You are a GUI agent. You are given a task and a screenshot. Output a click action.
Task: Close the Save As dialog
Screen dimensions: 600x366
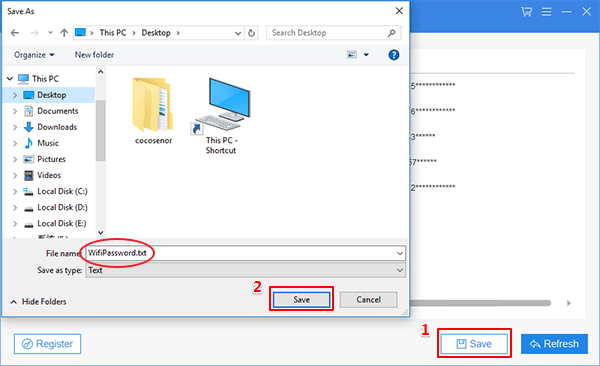pos(399,11)
